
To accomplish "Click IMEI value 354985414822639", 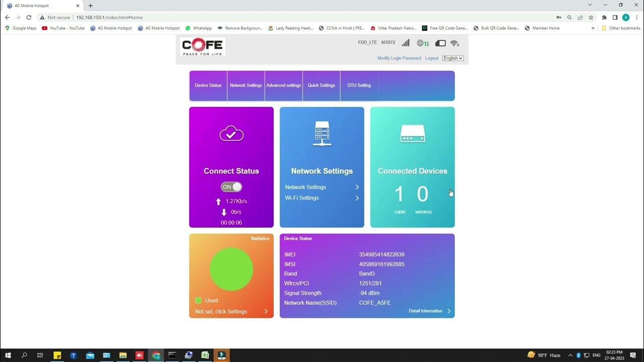I will tap(382, 255).
